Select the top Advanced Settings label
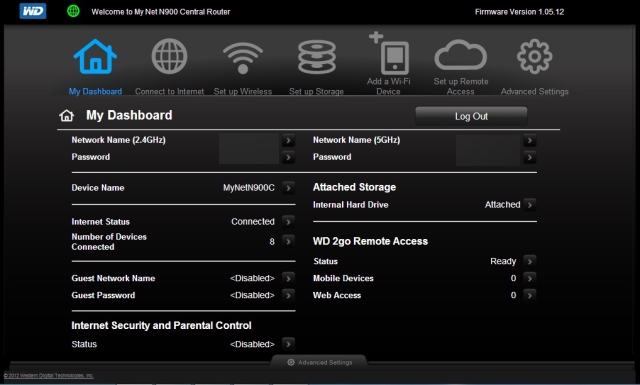The height and width of the screenshot is (385, 640). click(x=535, y=91)
